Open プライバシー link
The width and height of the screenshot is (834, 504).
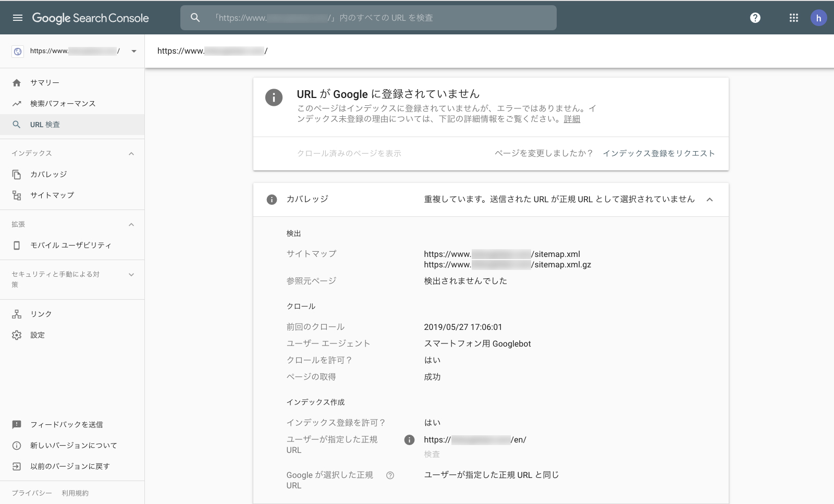(x=32, y=493)
